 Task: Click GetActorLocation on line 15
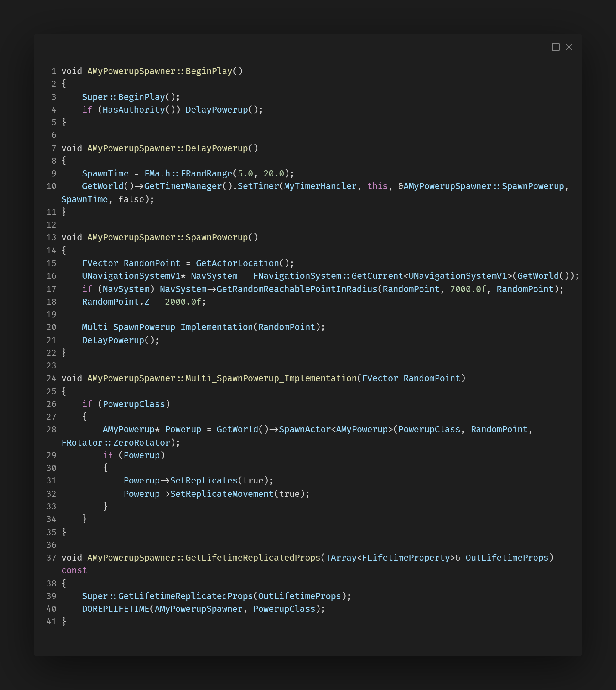237,263
